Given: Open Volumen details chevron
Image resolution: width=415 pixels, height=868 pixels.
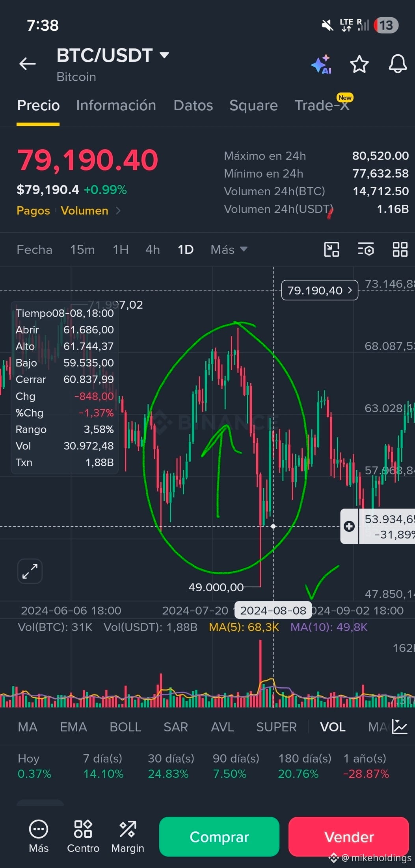Looking at the screenshot, I should (x=118, y=211).
